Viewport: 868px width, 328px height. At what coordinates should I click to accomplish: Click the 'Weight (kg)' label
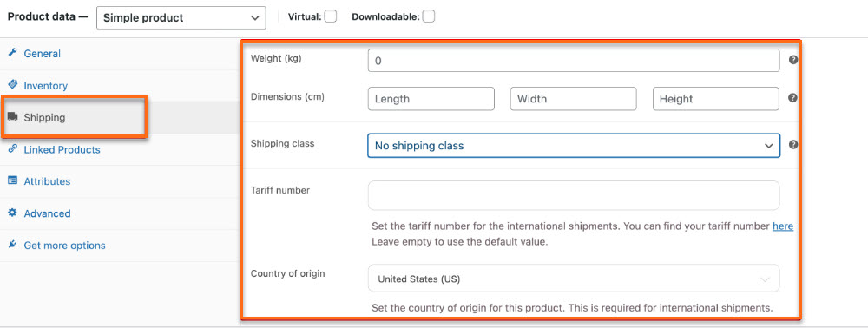276,59
